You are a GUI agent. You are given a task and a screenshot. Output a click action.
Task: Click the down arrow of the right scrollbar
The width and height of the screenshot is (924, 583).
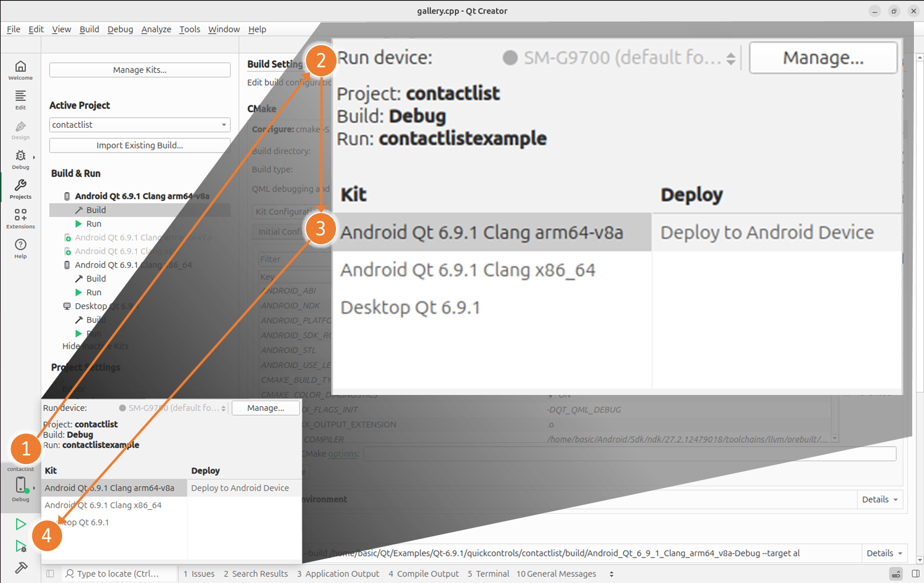click(x=919, y=559)
